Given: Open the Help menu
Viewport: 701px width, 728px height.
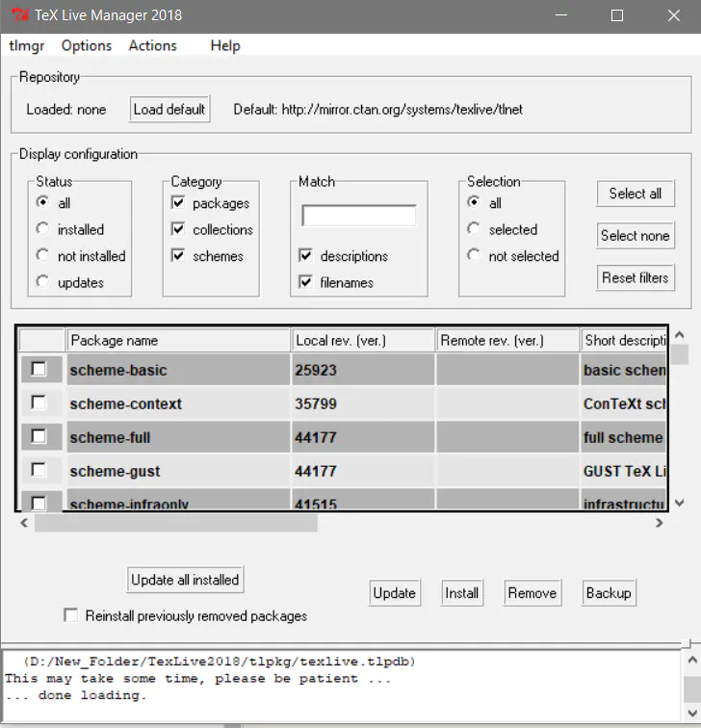Looking at the screenshot, I should click(x=225, y=45).
